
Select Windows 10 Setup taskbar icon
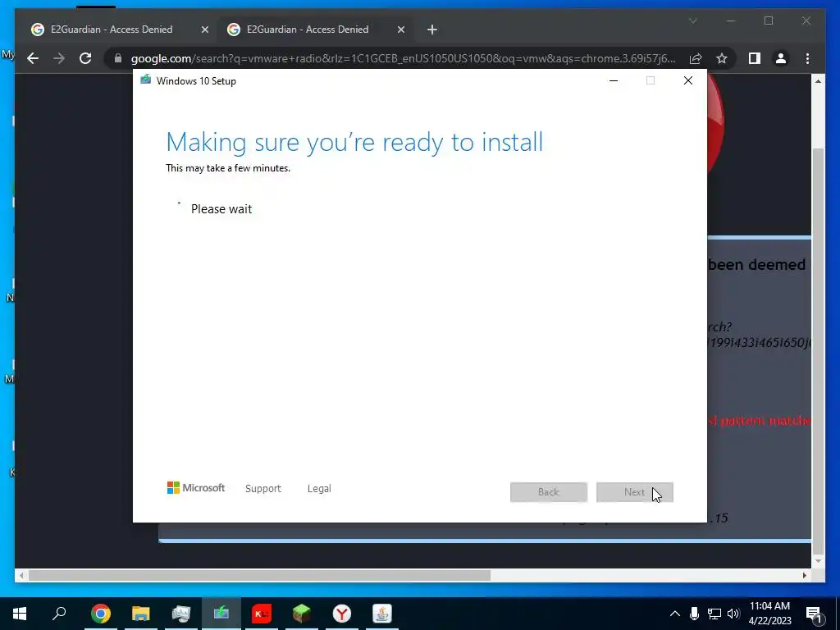click(x=221, y=614)
